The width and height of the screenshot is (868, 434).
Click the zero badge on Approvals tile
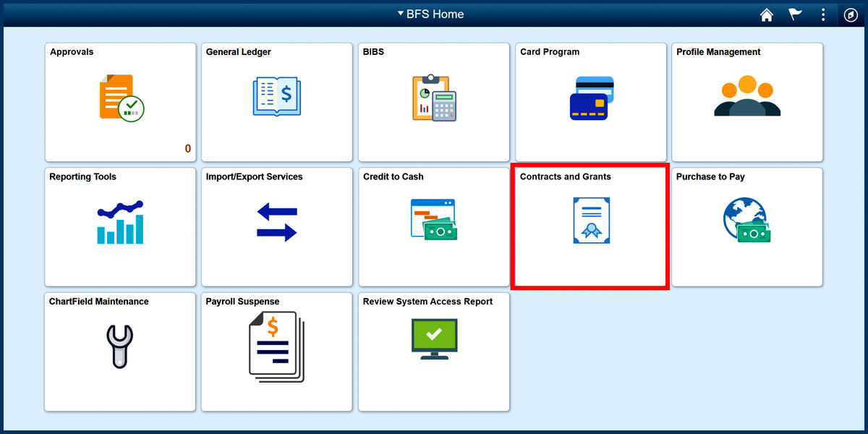(x=187, y=148)
